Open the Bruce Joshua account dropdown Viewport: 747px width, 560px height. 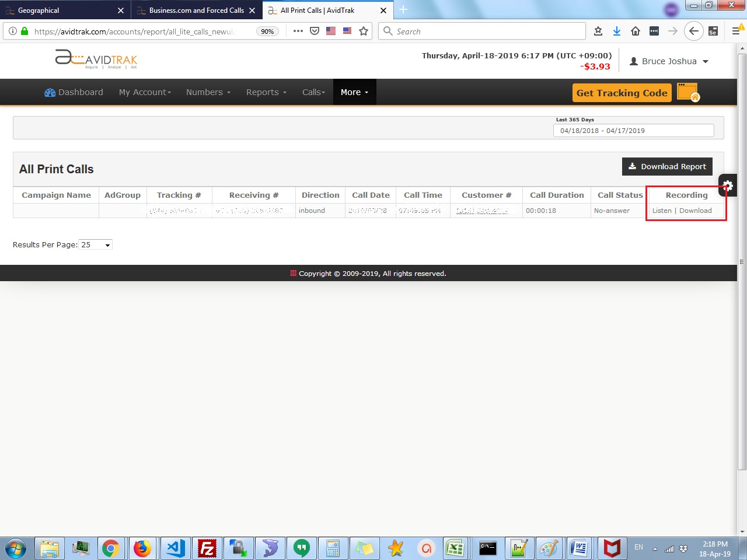coord(669,61)
